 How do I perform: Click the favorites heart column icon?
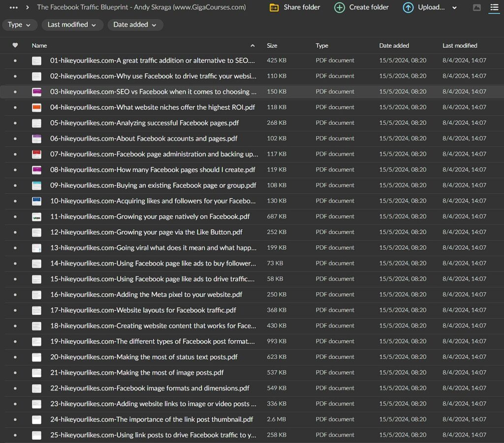tap(15, 45)
